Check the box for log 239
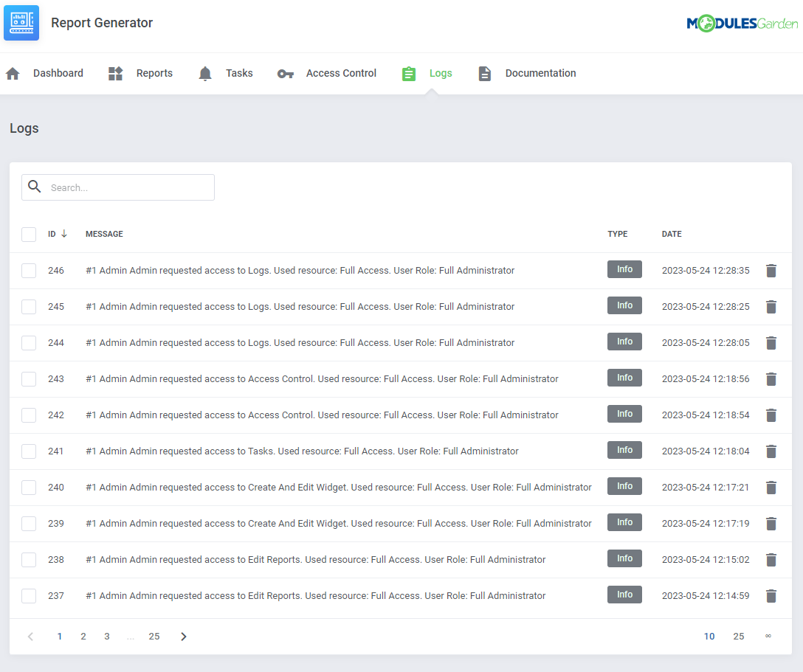Screen dimensions: 803x672 [29, 524]
